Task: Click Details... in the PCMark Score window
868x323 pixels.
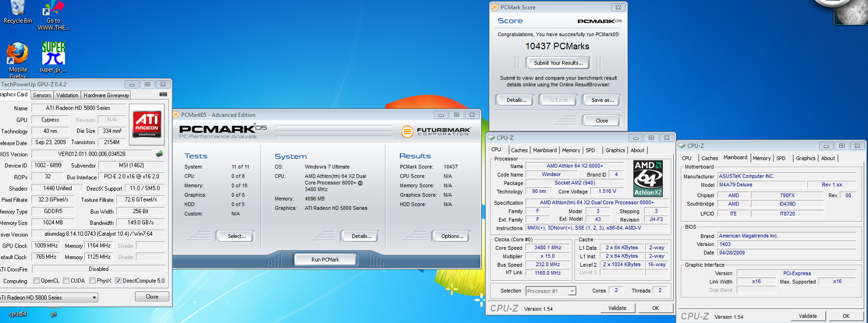Action: [x=516, y=100]
